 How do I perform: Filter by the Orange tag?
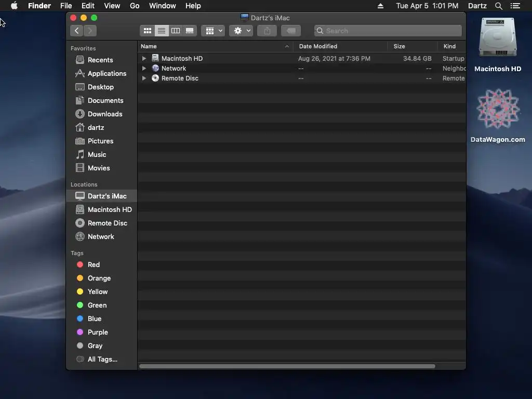(x=101, y=278)
